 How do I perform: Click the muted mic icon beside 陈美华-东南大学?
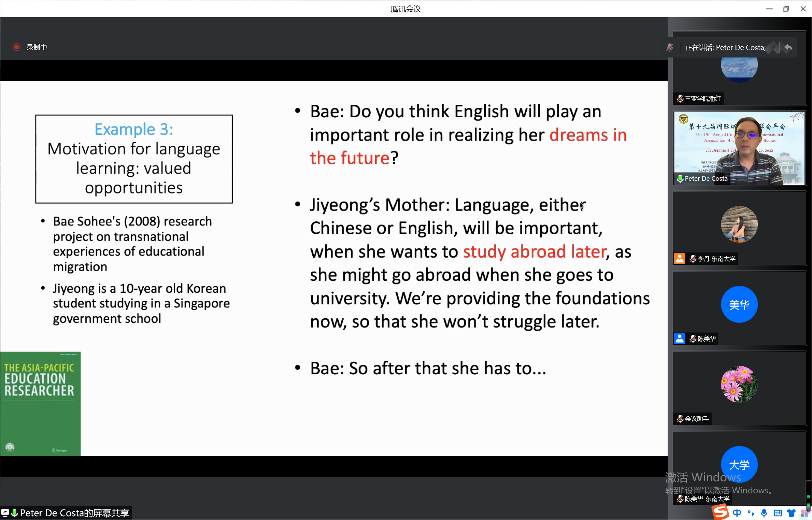click(x=680, y=499)
